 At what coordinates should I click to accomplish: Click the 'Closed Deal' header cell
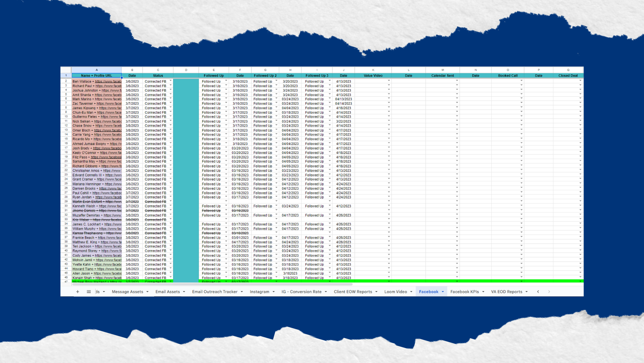pos(568,75)
